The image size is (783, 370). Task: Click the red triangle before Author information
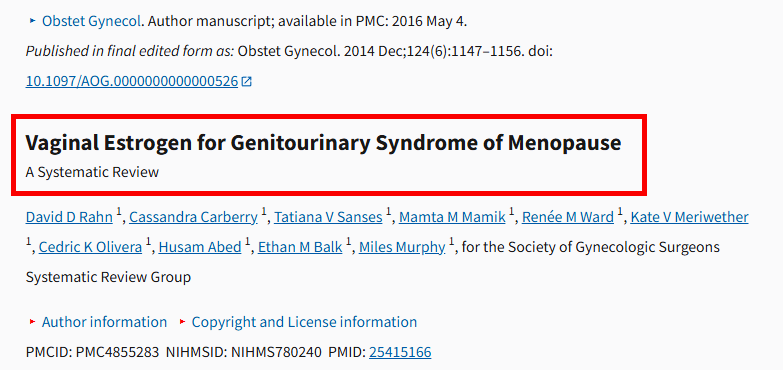pyautogui.click(x=32, y=322)
